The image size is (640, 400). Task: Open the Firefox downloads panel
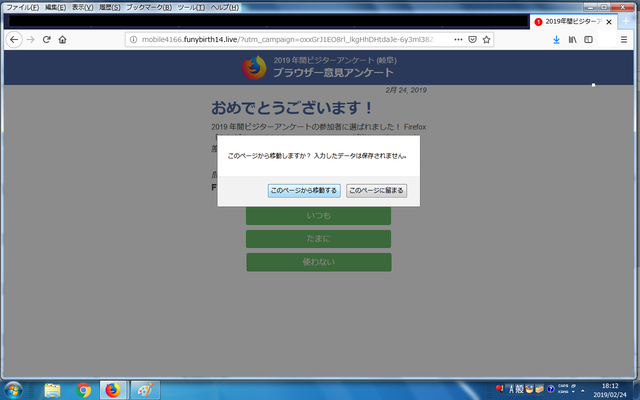click(556, 39)
